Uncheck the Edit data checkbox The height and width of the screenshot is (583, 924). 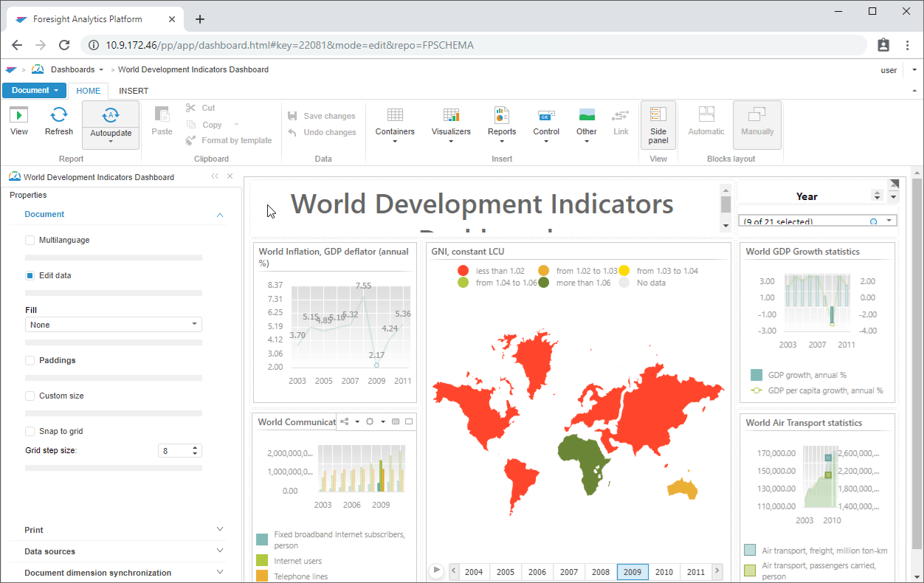tap(30, 275)
